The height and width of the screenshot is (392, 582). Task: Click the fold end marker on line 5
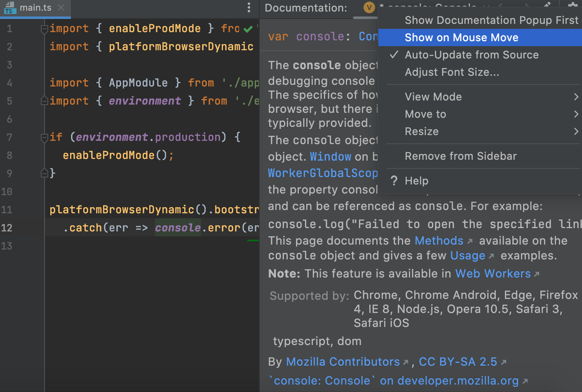45,101
